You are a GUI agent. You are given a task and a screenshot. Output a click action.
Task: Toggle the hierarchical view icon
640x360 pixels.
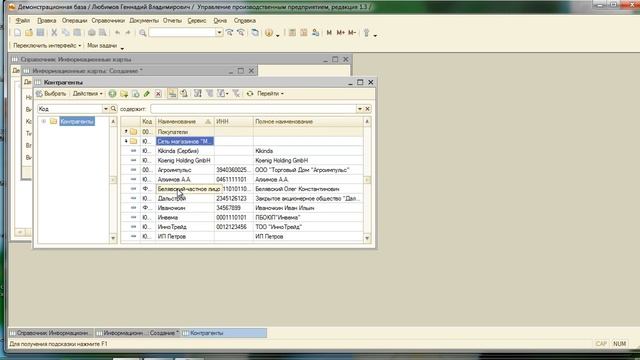(172, 94)
